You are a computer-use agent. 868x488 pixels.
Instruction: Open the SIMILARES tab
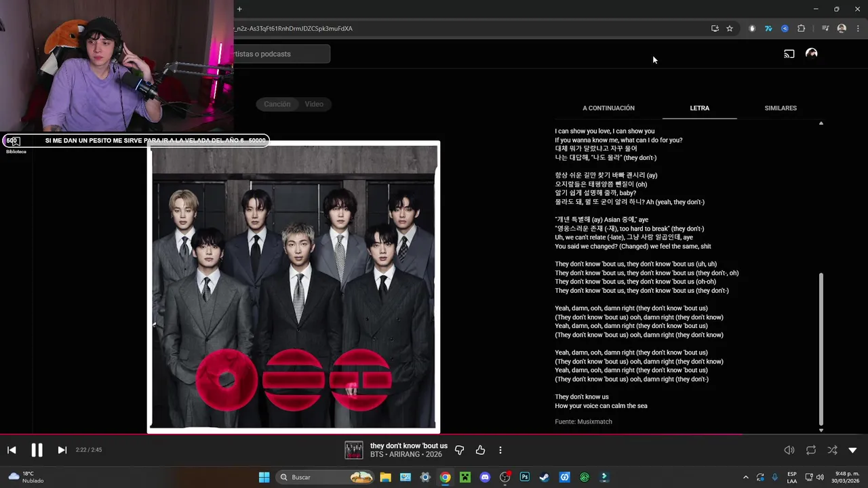tap(781, 108)
